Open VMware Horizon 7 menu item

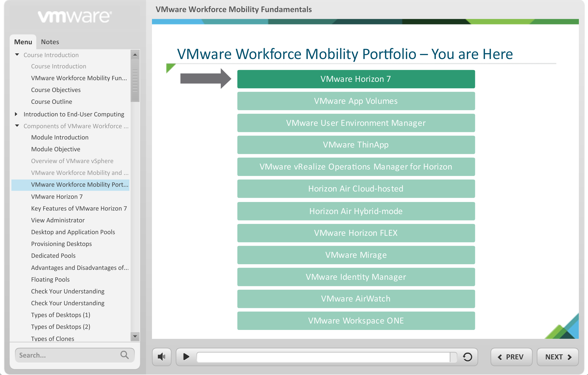pos(57,197)
